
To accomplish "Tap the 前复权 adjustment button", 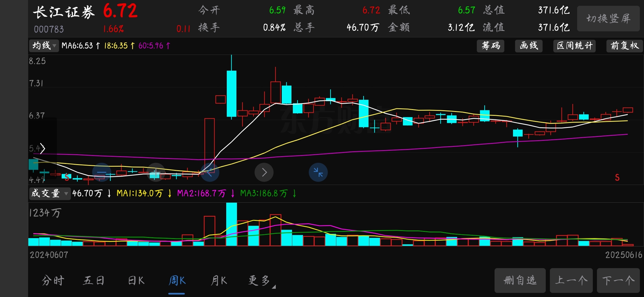I will pyautogui.click(x=624, y=46).
